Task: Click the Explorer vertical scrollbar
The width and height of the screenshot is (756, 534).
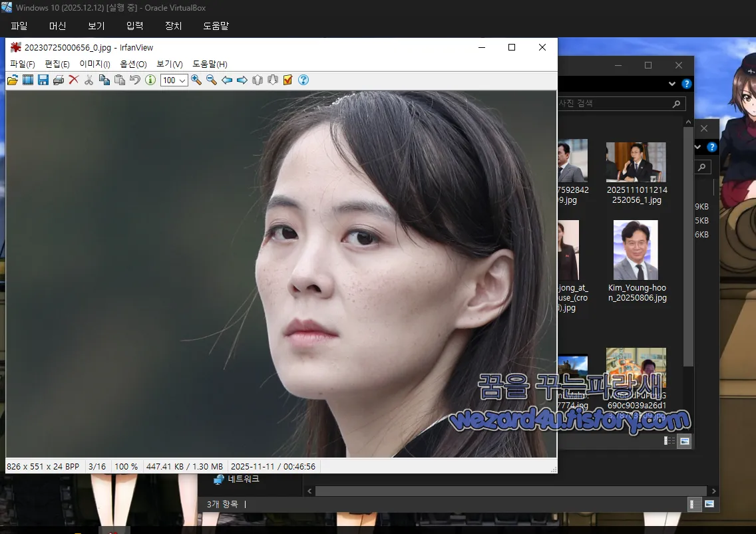Action: (689, 246)
